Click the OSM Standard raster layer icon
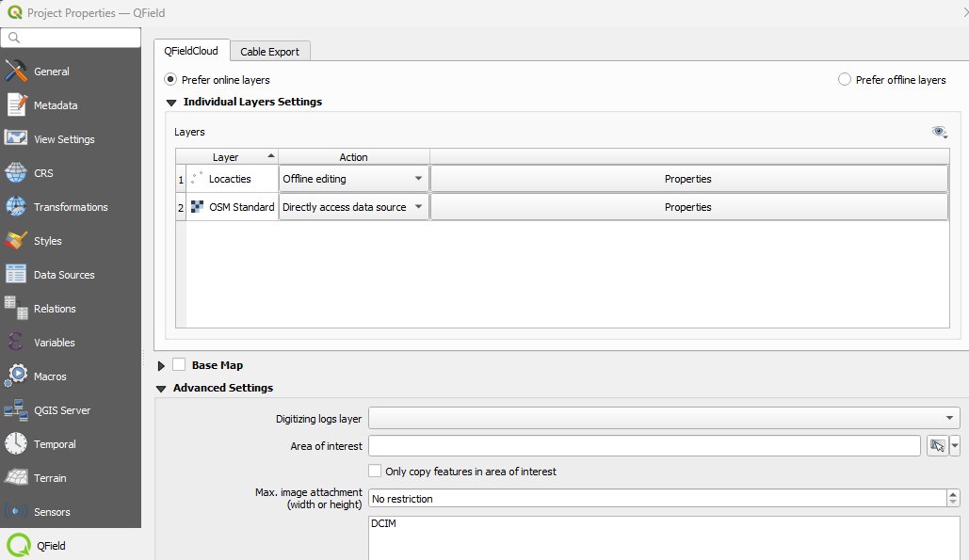The height and width of the screenshot is (560, 969). pos(197,207)
